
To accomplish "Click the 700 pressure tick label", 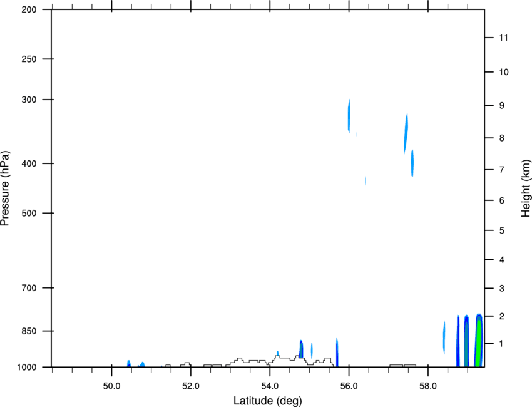I will (29, 288).
